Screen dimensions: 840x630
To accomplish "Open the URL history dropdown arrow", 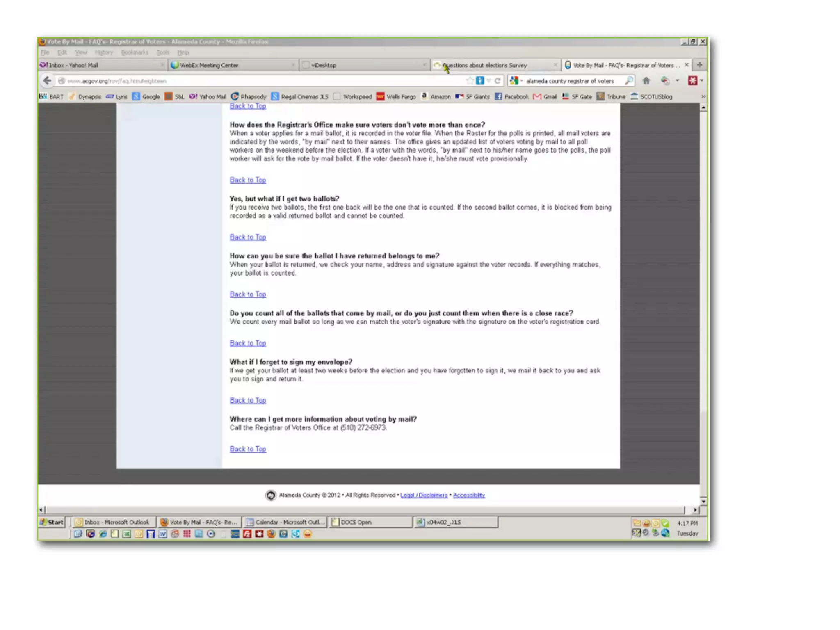I will [489, 80].
